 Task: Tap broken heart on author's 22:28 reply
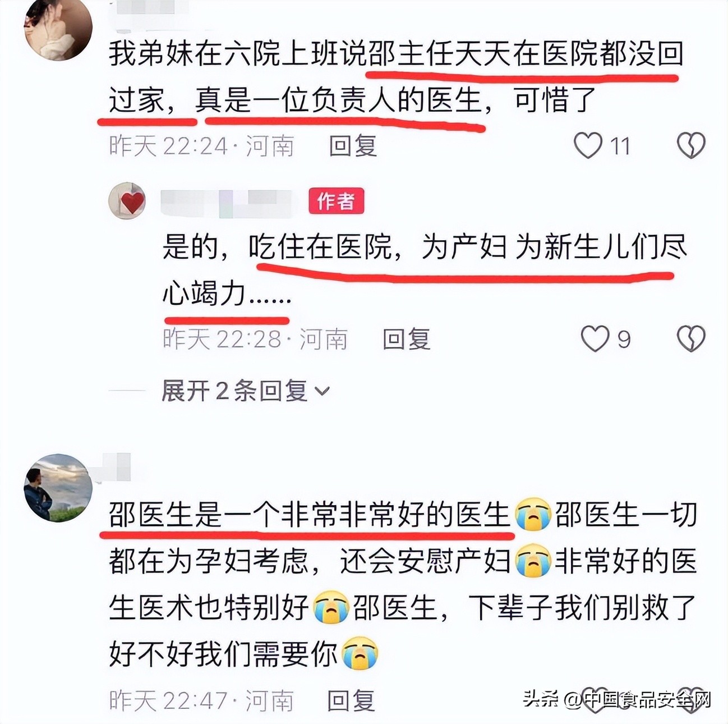point(690,339)
